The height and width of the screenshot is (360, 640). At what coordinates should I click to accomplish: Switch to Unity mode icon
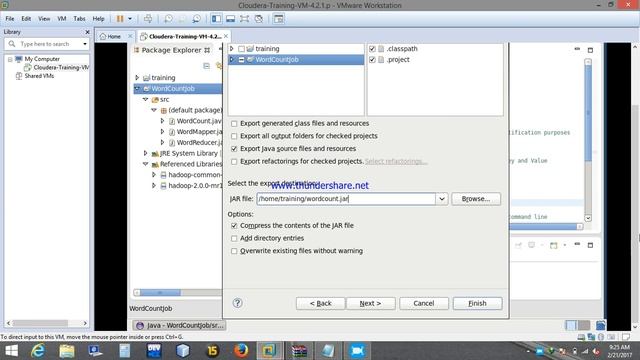258,19
